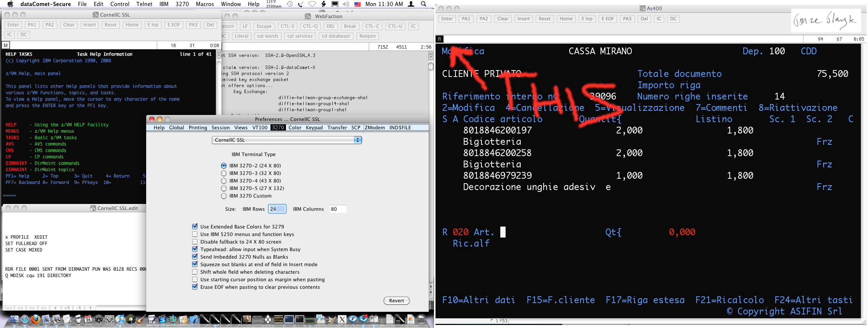Open the IND$FILE preferences tab
This screenshot has height=328, width=868.
(x=400, y=127)
